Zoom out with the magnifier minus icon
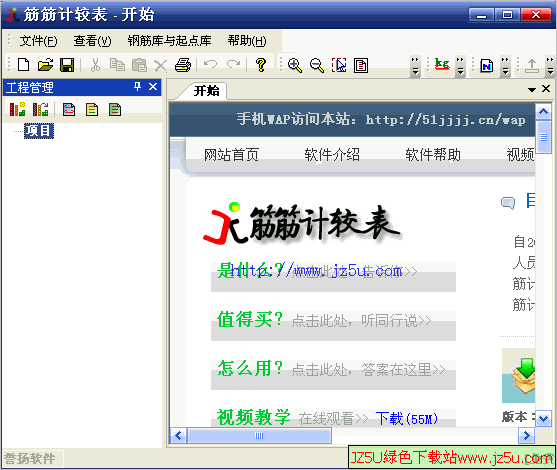557x470 pixels. coord(317,65)
